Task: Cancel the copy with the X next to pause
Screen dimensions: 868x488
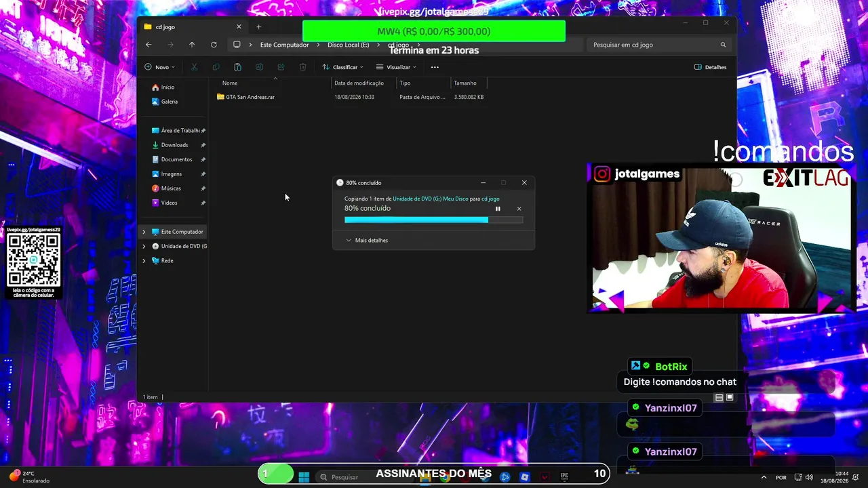Action: [519, 209]
